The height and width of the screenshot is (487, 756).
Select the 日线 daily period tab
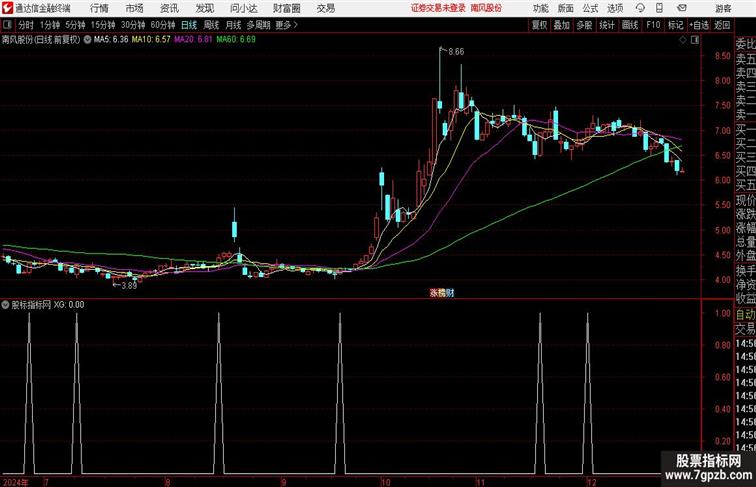point(189,25)
